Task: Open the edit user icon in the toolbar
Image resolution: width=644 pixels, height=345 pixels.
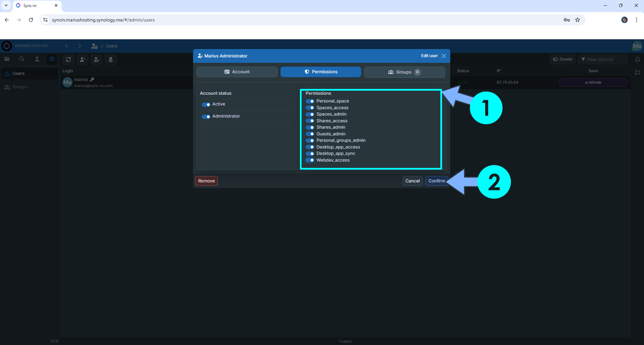Action: (96, 59)
